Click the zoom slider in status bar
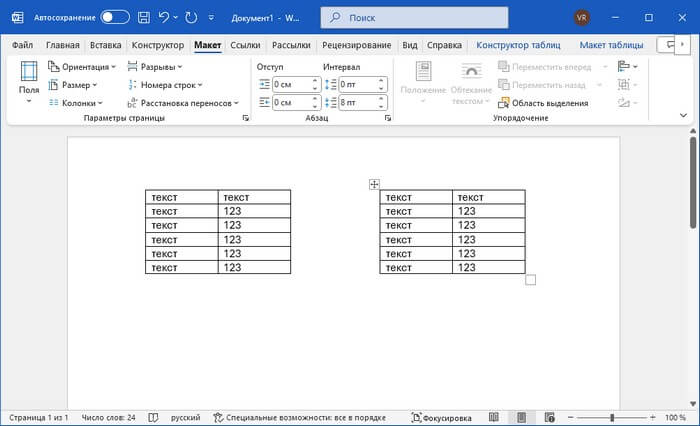The height and width of the screenshot is (426, 700). pyautogui.click(x=612, y=417)
